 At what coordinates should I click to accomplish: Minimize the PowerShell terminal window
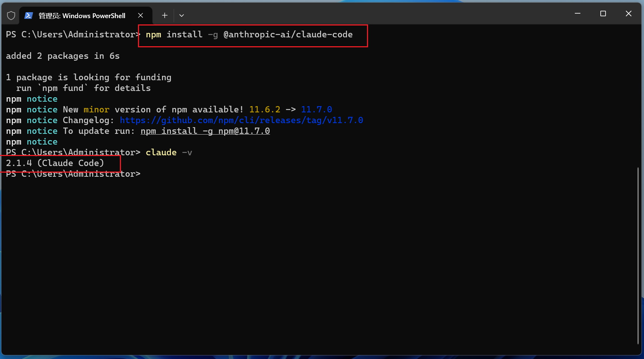577,14
